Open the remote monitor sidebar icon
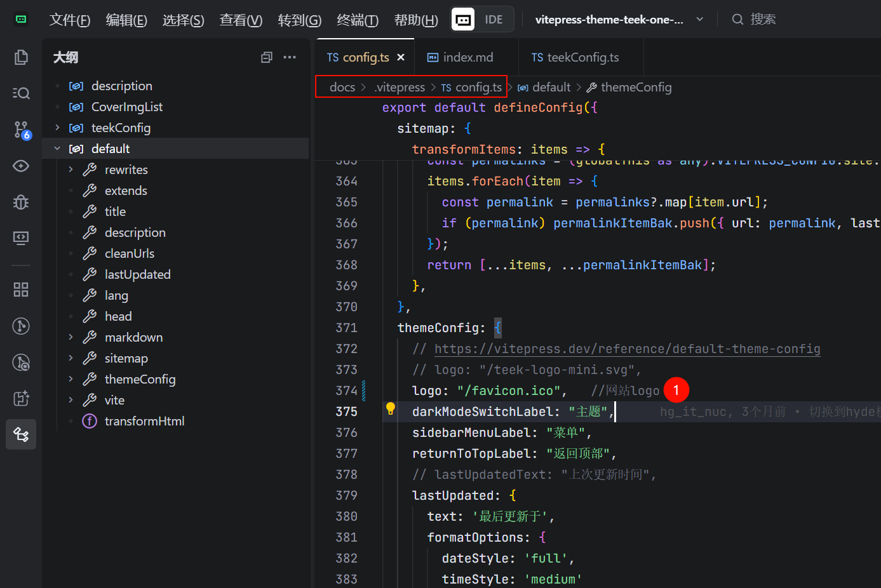 pos(21,237)
